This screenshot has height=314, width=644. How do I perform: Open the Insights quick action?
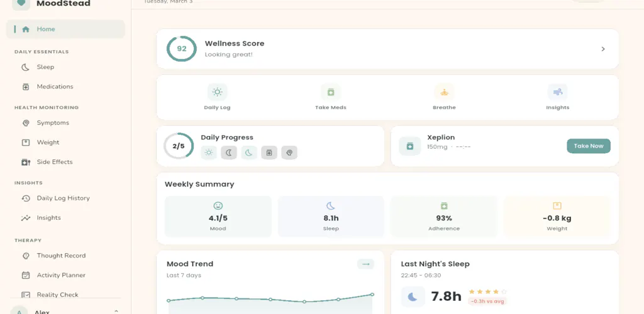(x=557, y=97)
